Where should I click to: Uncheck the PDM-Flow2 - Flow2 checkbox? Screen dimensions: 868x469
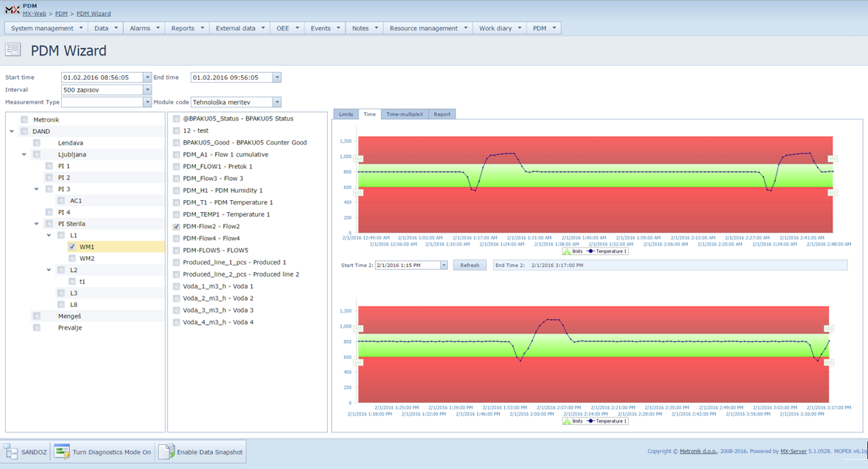[x=177, y=226]
